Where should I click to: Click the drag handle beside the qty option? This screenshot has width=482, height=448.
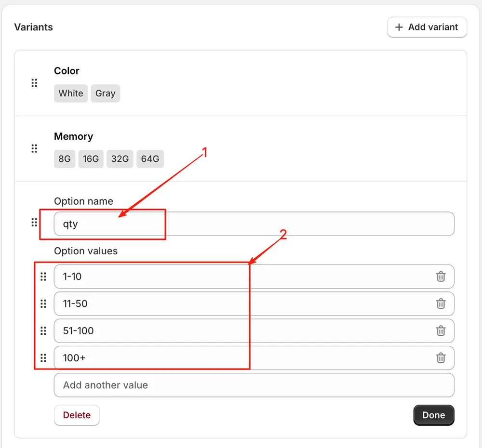coord(34,223)
